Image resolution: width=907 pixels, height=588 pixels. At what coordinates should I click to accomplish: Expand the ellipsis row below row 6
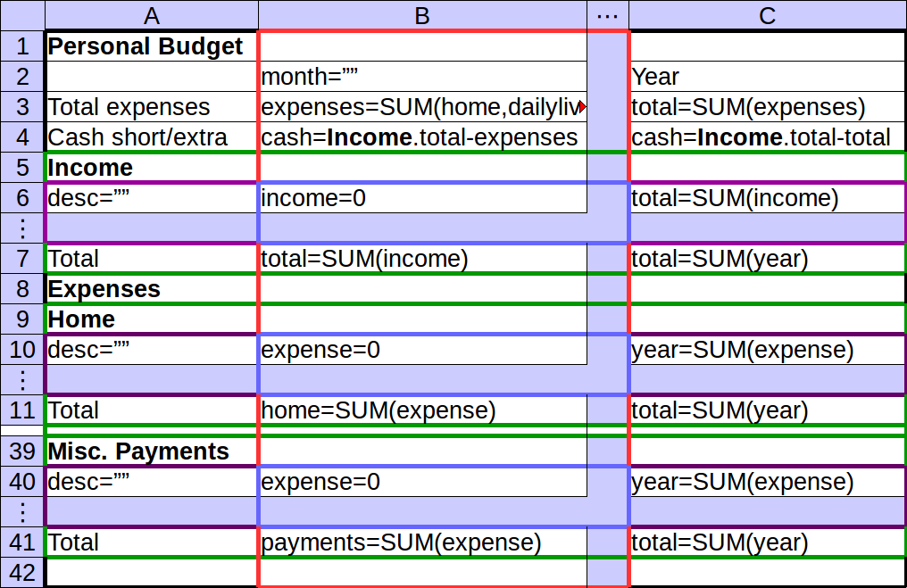[22, 228]
